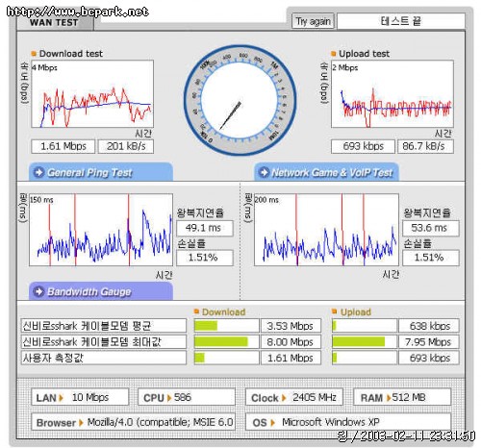The width and height of the screenshot is (481, 448).
Task: Click the OS Microsoft Windows XP info box
Action: pos(348,422)
